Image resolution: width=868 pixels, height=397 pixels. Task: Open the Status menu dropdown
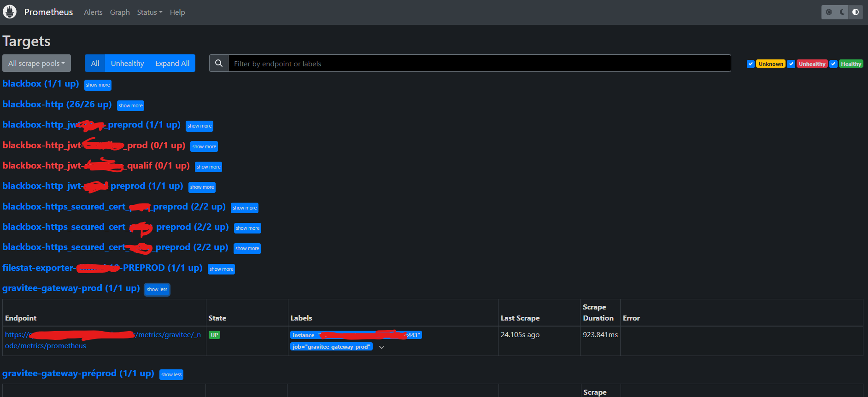[x=150, y=12]
